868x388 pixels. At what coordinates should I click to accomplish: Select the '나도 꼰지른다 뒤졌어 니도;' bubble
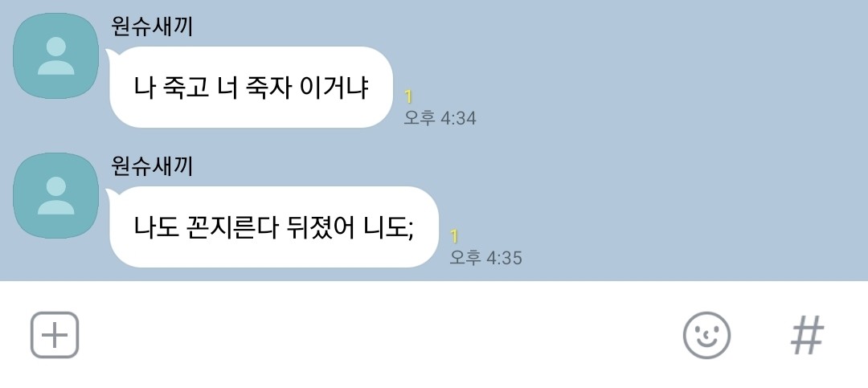274,227
